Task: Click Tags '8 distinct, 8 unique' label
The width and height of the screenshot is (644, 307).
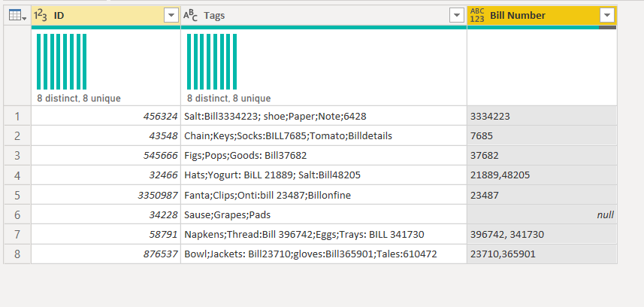Action: [x=228, y=99]
